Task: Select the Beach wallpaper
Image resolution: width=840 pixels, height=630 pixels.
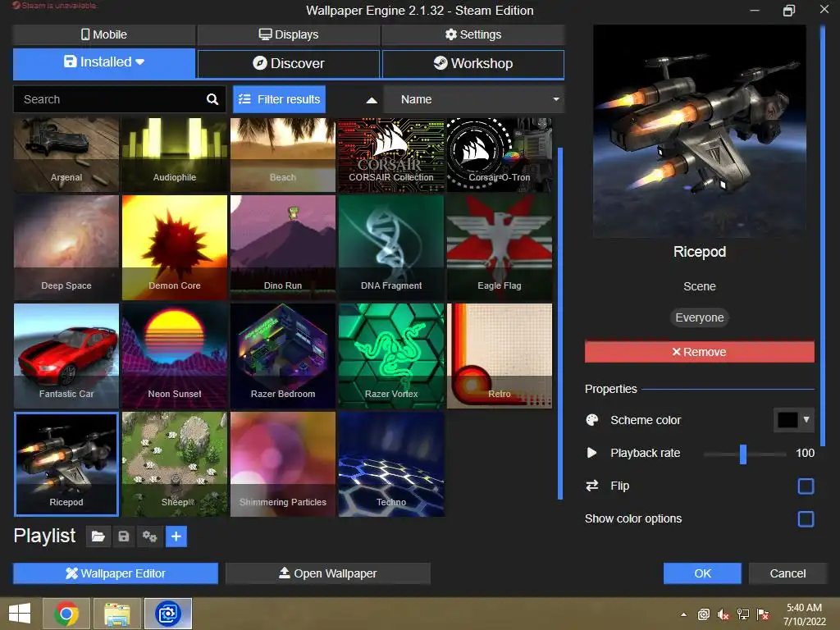Action: click(283, 155)
